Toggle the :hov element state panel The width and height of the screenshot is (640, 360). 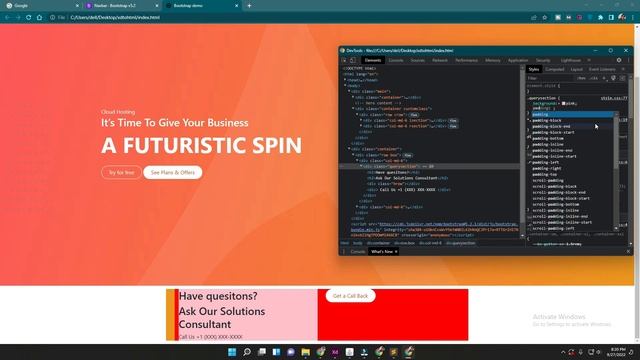point(581,78)
